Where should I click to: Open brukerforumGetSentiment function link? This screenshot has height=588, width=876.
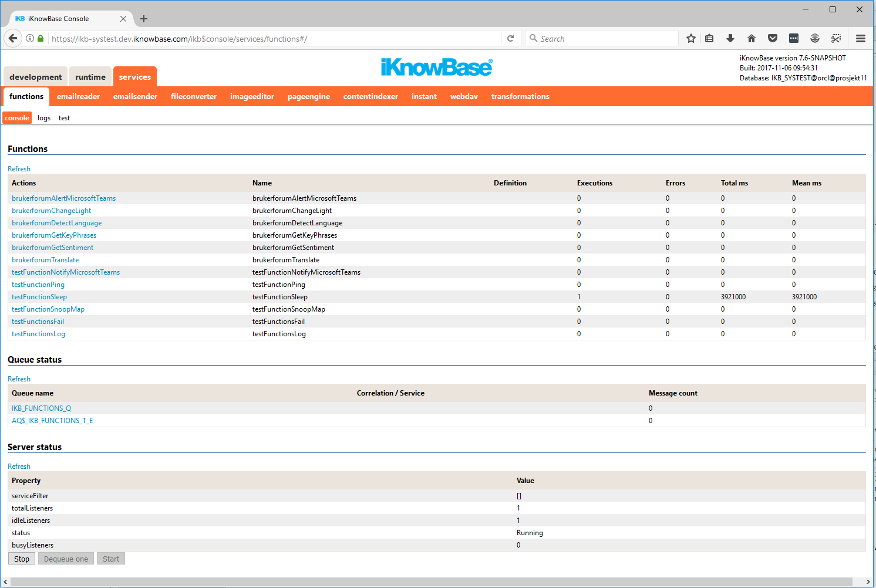pos(52,248)
